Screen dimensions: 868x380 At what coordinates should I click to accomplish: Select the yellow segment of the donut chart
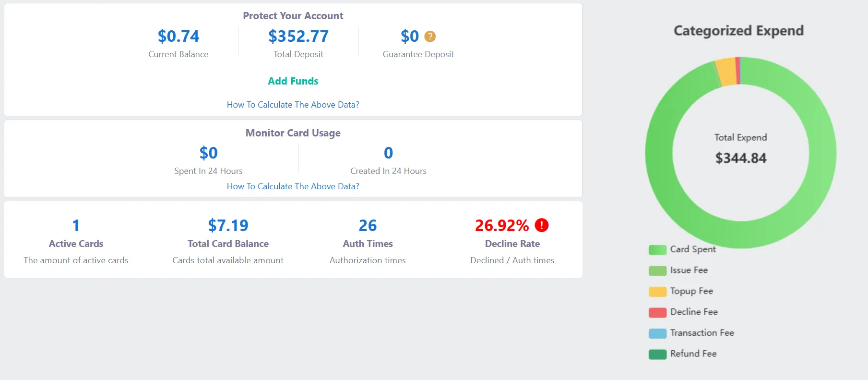(727, 72)
